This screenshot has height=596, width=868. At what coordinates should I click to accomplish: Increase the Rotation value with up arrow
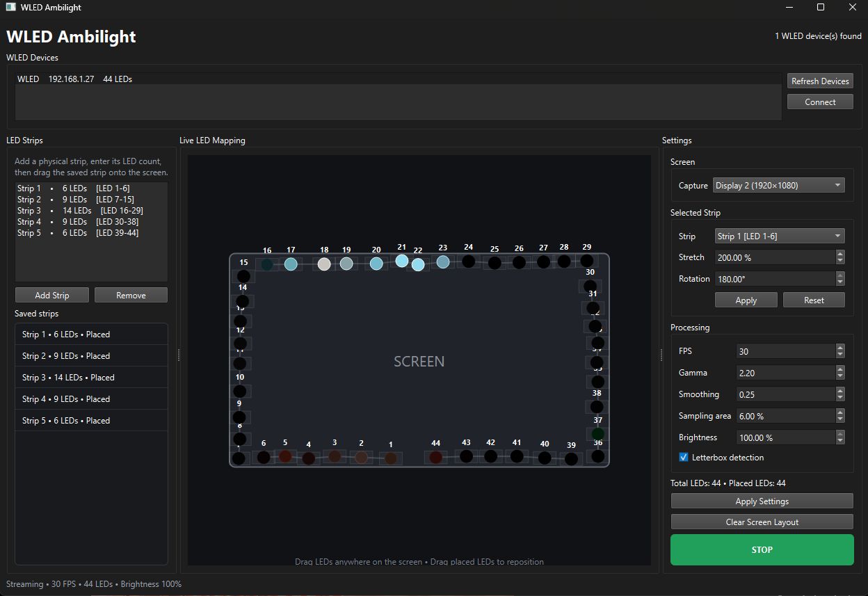point(840,275)
